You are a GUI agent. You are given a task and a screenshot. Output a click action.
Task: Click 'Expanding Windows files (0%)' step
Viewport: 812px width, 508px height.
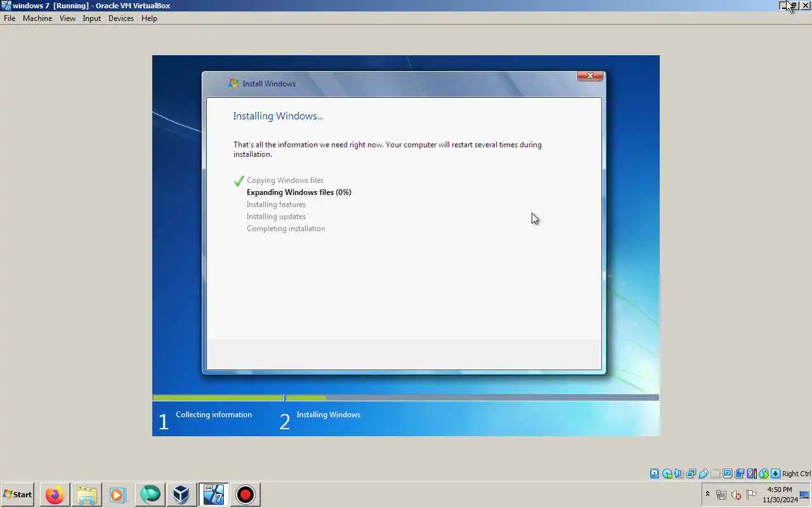click(x=299, y=192)
